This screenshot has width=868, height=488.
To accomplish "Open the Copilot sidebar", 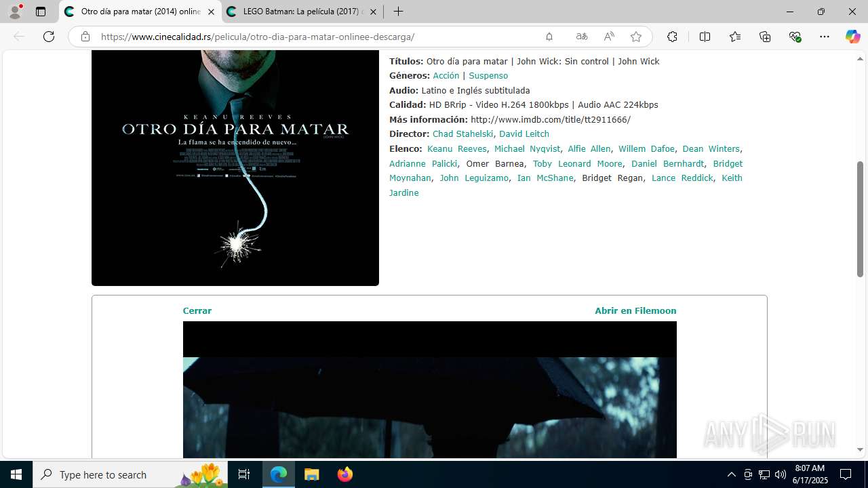I will click(852, 37).
